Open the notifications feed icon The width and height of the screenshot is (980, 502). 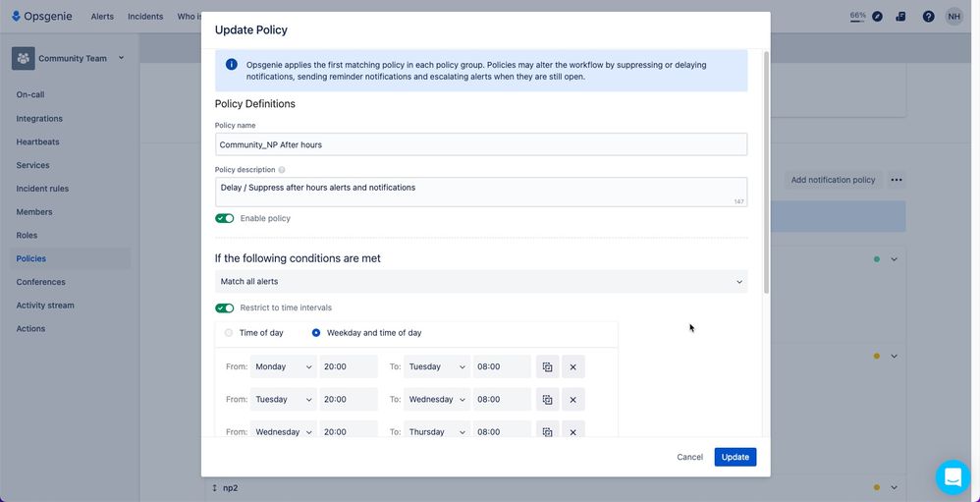pyautogui.click(x=900, y=17)
